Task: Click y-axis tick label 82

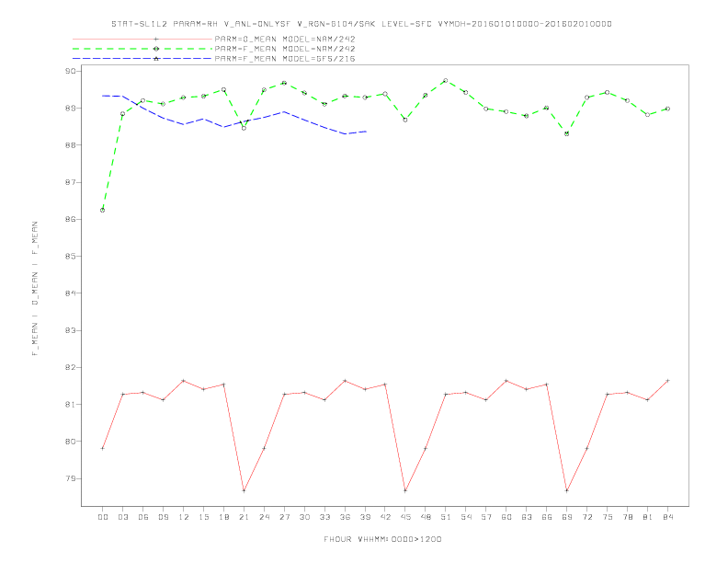Action: click(71, 367)
